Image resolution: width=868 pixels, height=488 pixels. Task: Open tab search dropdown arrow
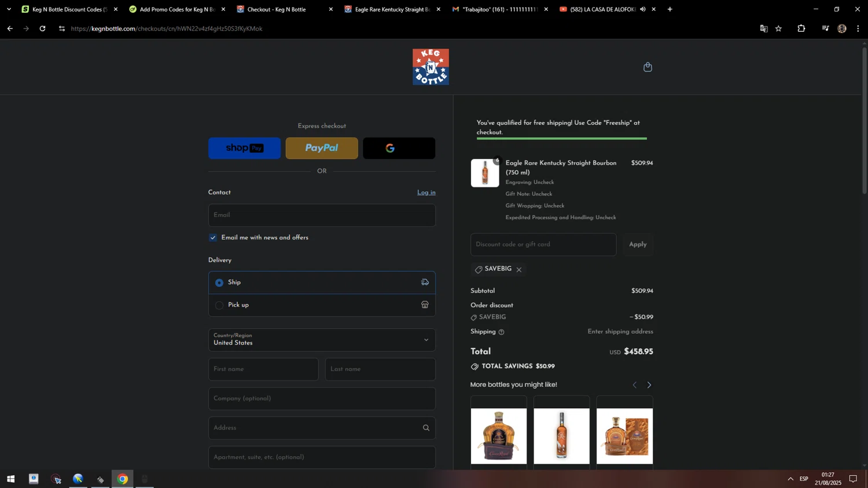9,9
